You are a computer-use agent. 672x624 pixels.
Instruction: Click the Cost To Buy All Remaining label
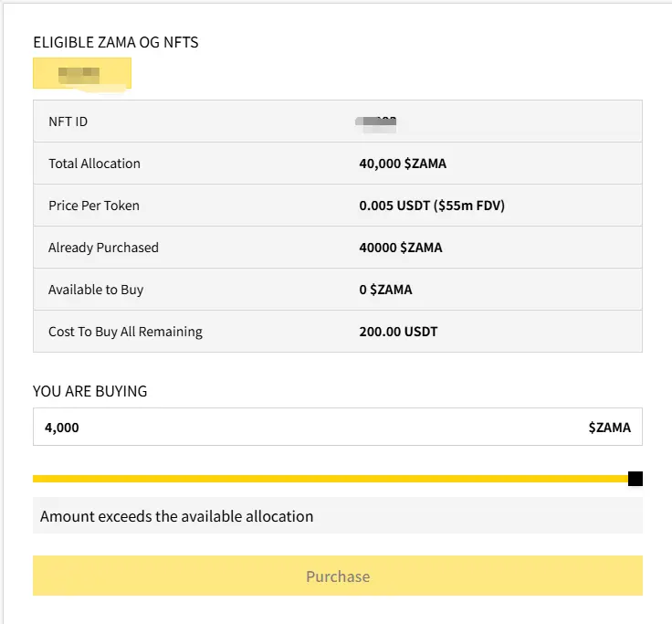pyautogui.click(x=125, y=332)
